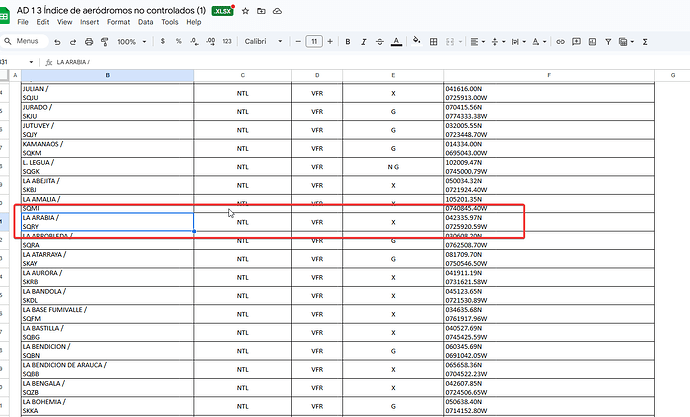
Task: Open the Format menu
Action: coord(118,22)
